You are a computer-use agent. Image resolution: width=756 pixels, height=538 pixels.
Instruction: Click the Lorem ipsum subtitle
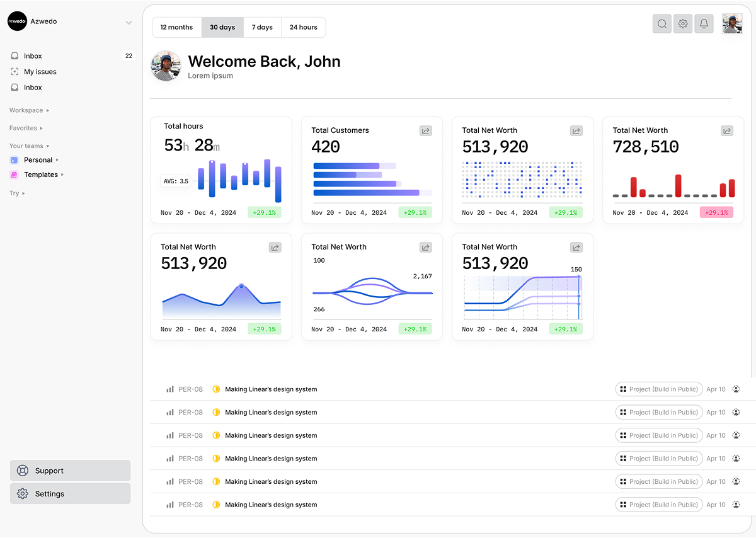click(x=210, y=76)
